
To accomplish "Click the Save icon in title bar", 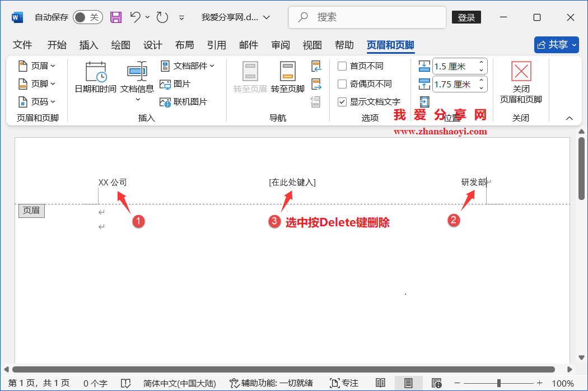I will point(116,17).
